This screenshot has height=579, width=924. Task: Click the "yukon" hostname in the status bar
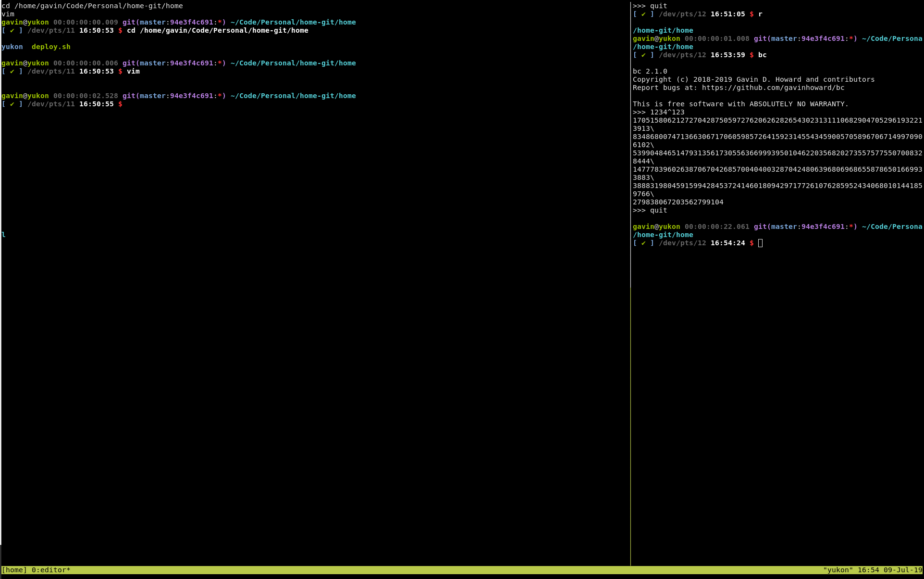click(838, 570)
